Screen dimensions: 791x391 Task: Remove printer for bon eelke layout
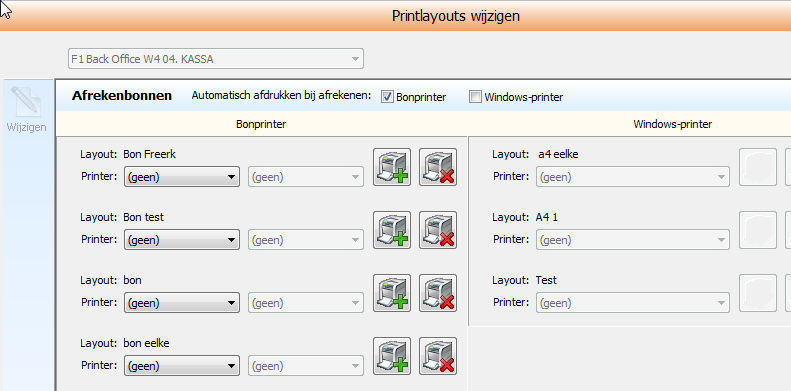(x=438, y=356)
